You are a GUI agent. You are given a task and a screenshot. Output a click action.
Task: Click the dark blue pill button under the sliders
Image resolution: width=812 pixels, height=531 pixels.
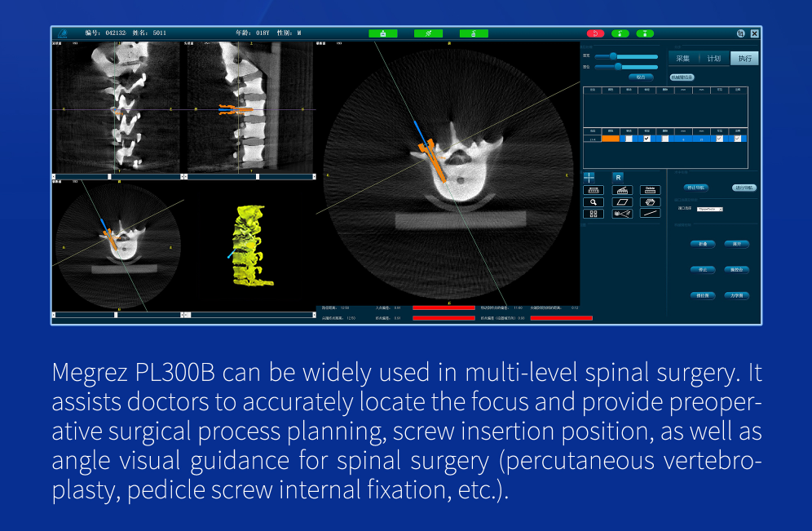click(641, 77)
